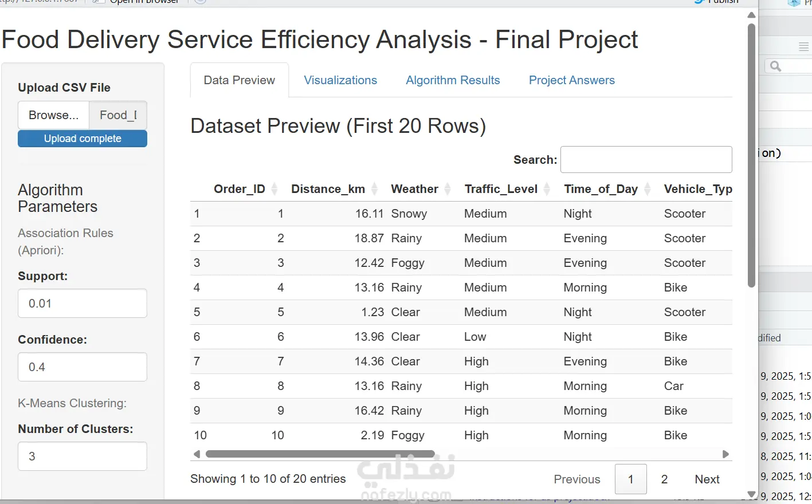Click the table Search input box

[646, 160]
